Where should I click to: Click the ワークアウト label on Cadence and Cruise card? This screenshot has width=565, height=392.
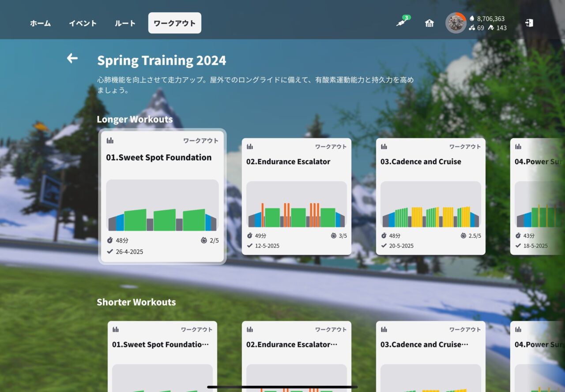465,146
